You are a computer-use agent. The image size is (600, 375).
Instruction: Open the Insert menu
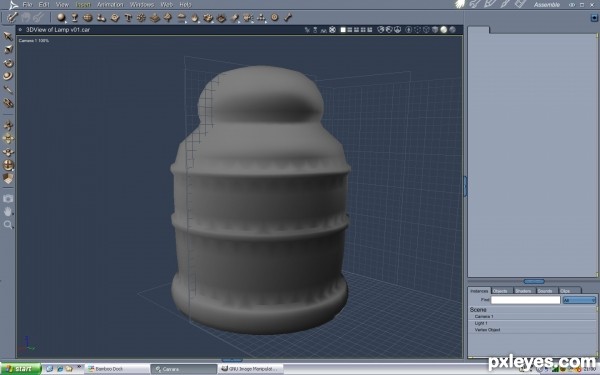[83, 5]
